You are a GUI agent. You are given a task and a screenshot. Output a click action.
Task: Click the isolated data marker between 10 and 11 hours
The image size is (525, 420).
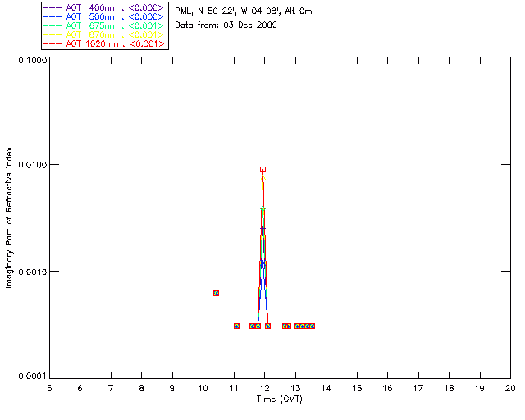click(216, 293)
